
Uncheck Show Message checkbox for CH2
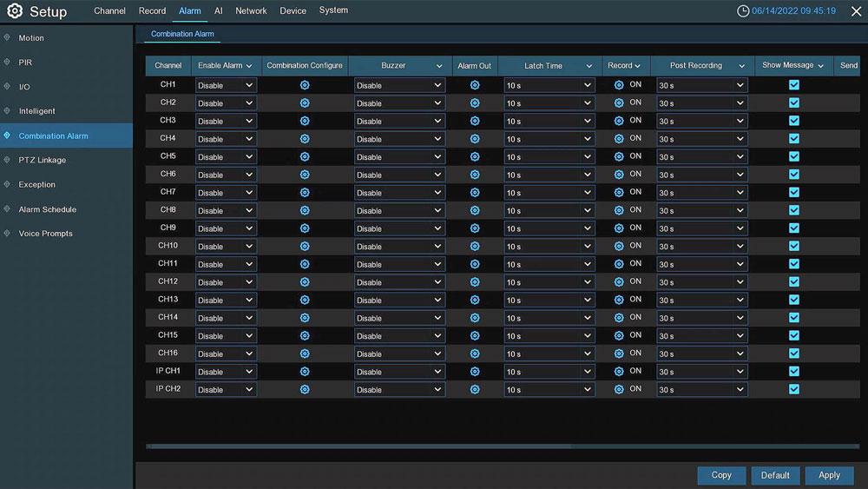793,102
